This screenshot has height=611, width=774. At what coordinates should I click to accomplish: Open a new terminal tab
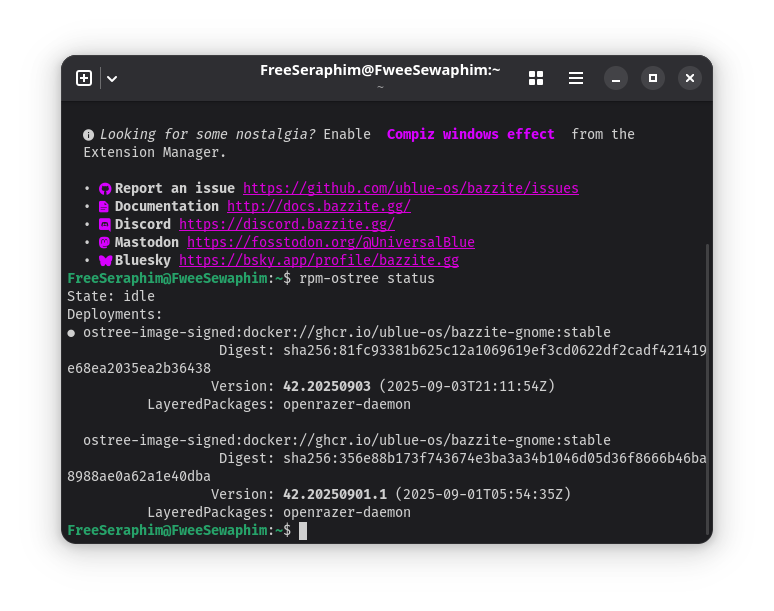84,78
